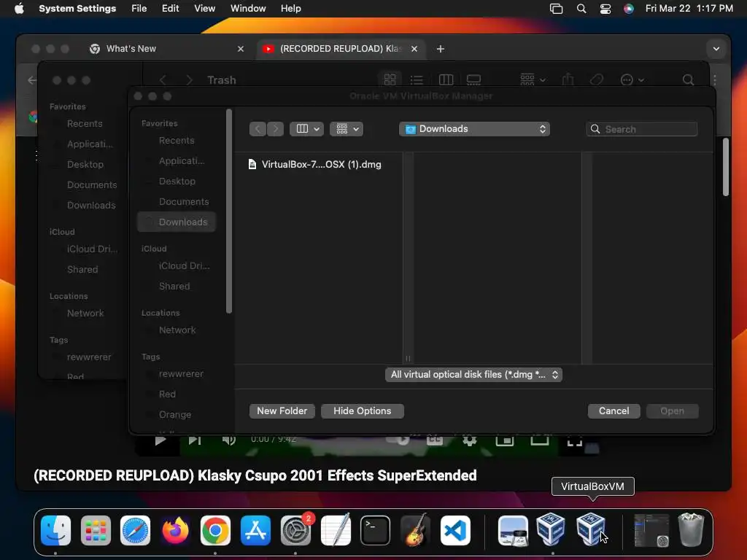The height and width of the screenshot is (560, 747).
Task: Open Visual Studio Code from the Dock
Action: tap(455, 530)
